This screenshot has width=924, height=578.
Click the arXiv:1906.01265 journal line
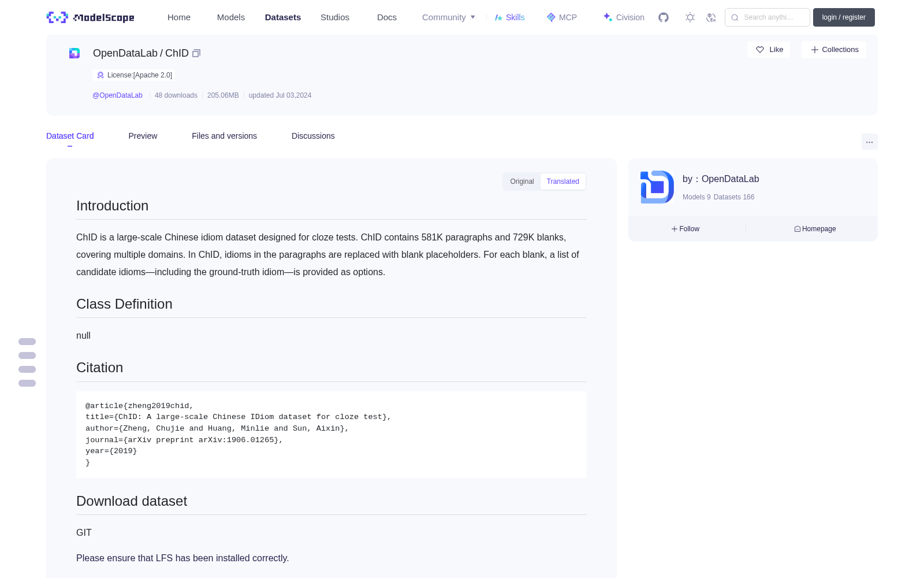[x=184, y=440]
